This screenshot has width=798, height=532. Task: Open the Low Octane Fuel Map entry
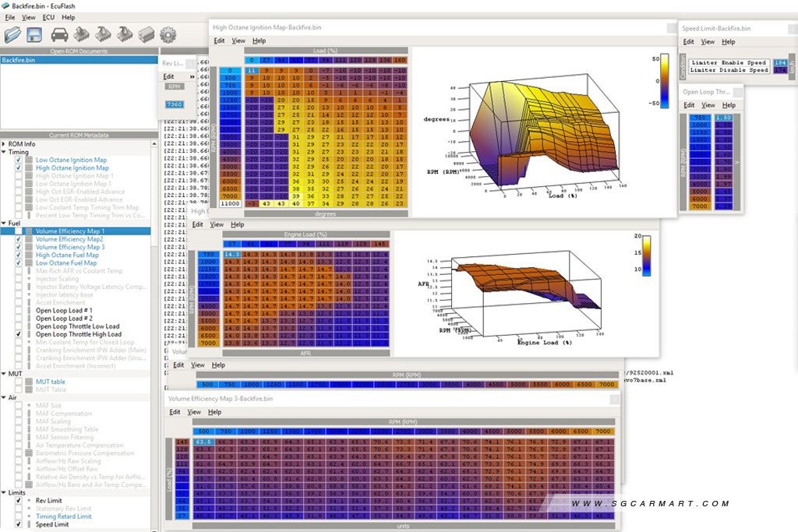point(66,263)
